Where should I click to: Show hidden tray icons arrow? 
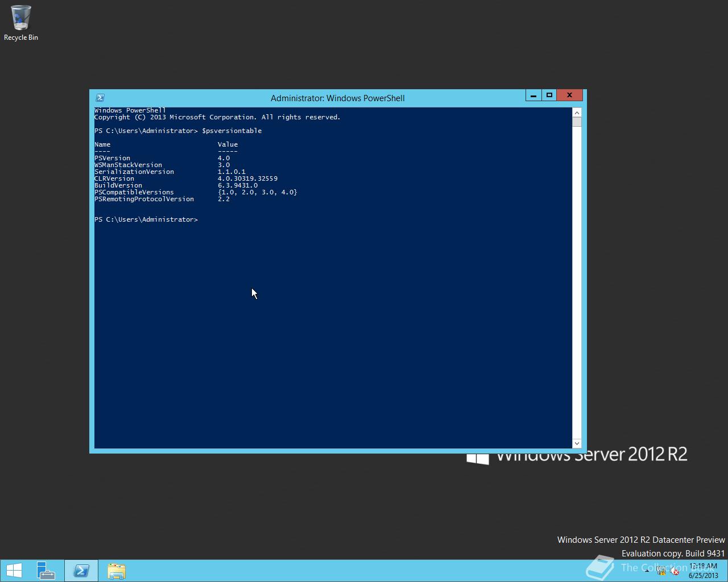(647, 571)
